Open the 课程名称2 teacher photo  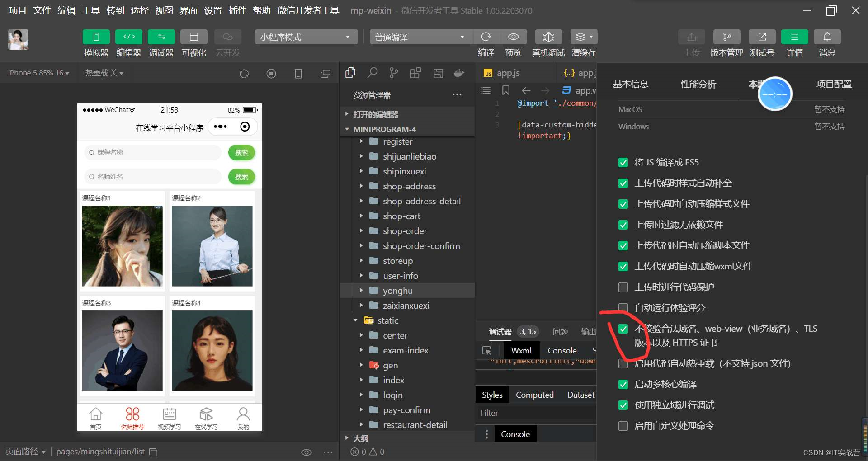tap(212, 246)
